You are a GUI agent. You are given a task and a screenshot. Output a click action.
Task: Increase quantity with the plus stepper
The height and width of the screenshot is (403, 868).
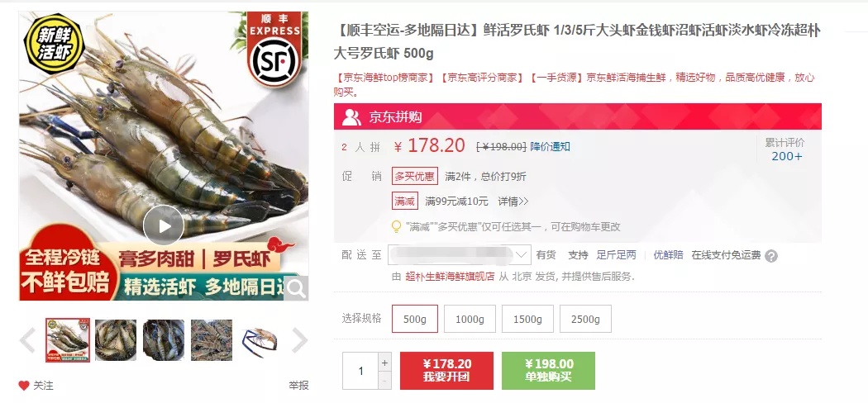point(385,363)
